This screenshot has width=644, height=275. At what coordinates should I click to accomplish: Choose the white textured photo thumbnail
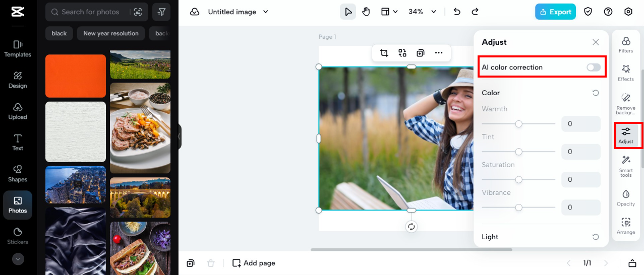tap(76, 131)
